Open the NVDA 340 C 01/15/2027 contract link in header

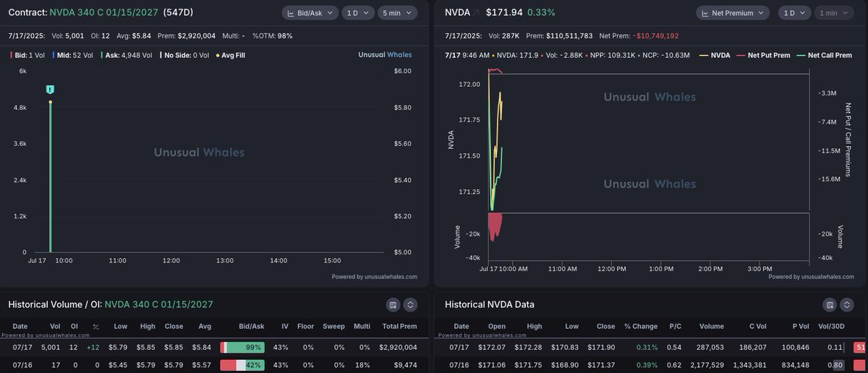click(103, 13)
